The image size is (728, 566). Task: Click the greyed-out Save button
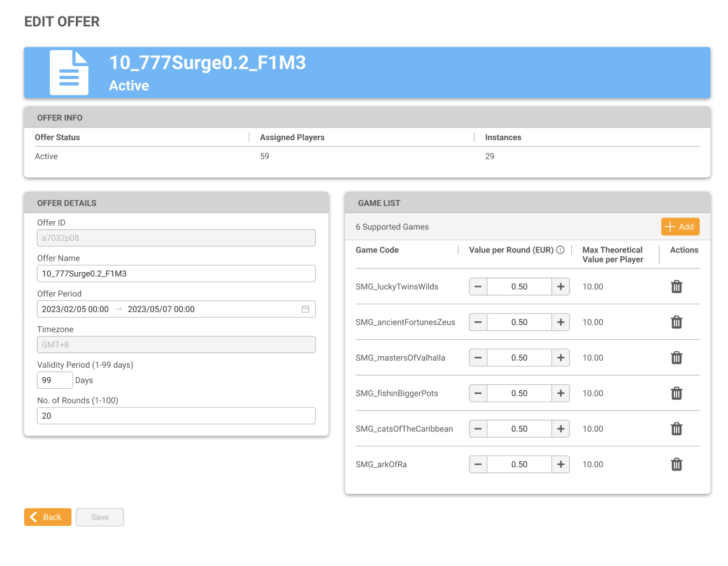[x=99, y=517]
